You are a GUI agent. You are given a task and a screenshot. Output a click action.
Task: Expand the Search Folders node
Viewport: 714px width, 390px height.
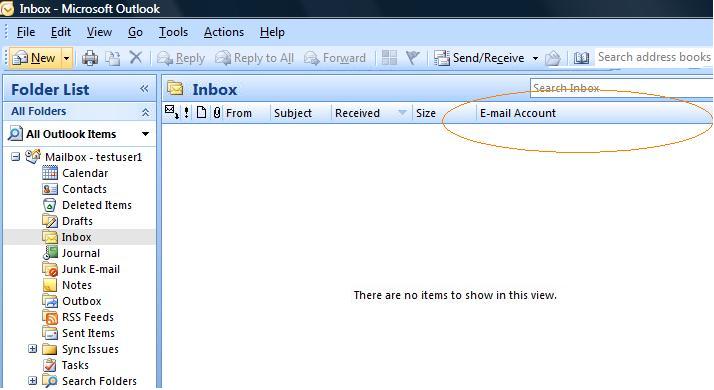pyautogui.click(x=32, y=381)
